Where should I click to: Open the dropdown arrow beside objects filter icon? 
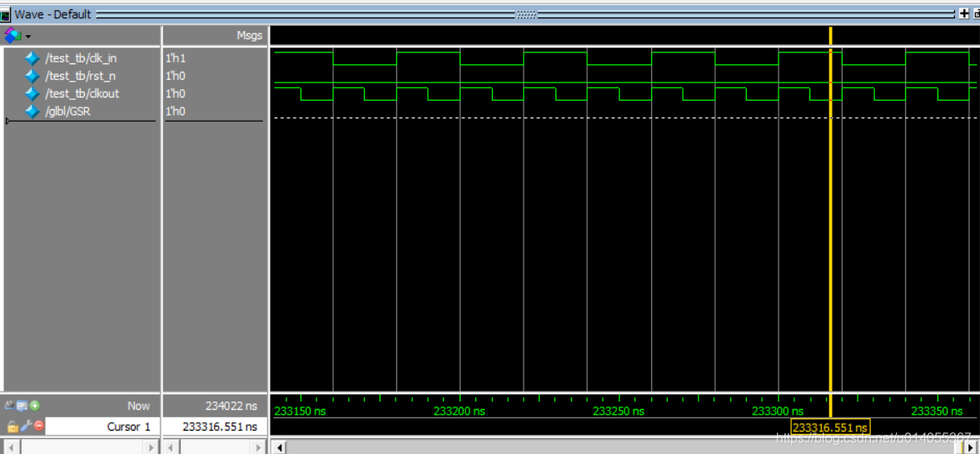[28, 37]
